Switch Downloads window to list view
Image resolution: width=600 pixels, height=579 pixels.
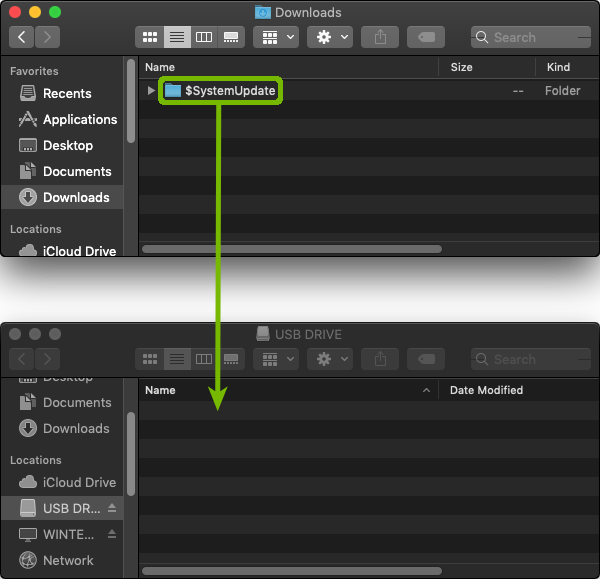[x=177, y=37]
